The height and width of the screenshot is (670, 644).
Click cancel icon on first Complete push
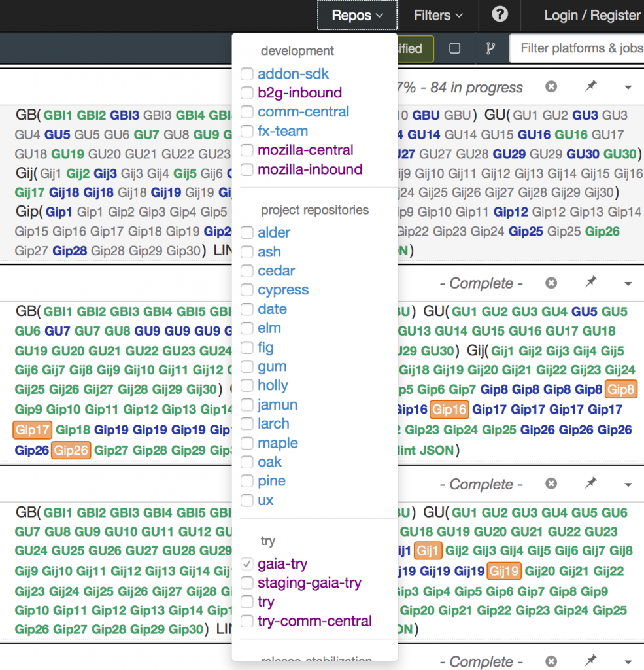(551, 283)
